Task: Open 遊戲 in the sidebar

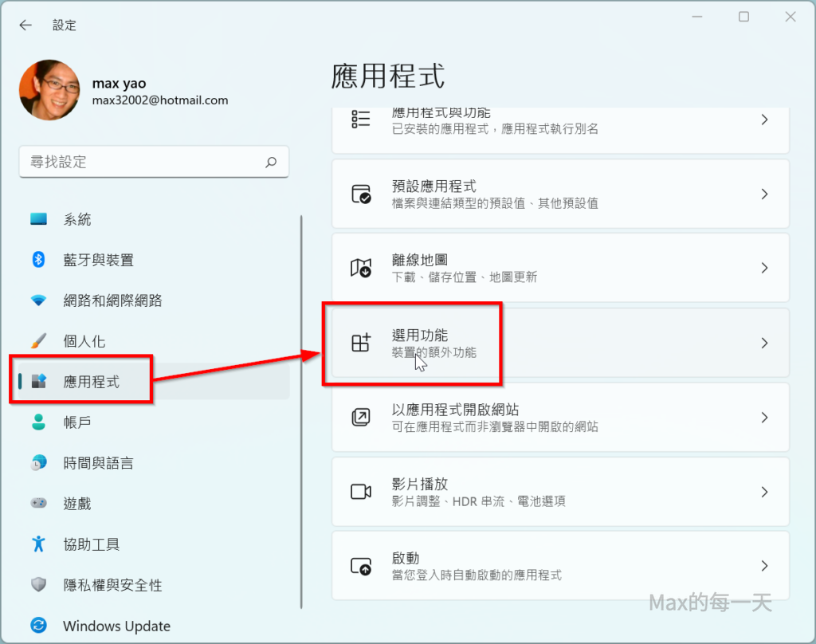Action: 77,504
